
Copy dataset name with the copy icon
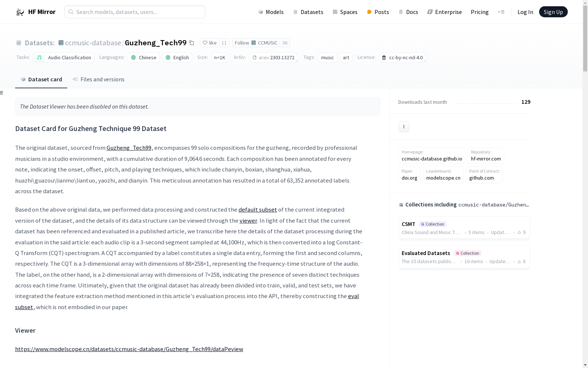click(191, 43)
